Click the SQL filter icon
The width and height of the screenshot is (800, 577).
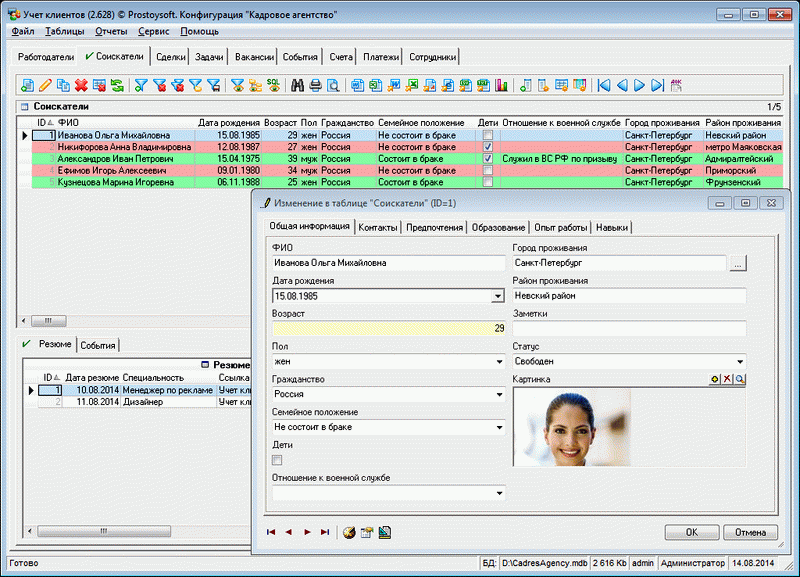tap(272, 85)
